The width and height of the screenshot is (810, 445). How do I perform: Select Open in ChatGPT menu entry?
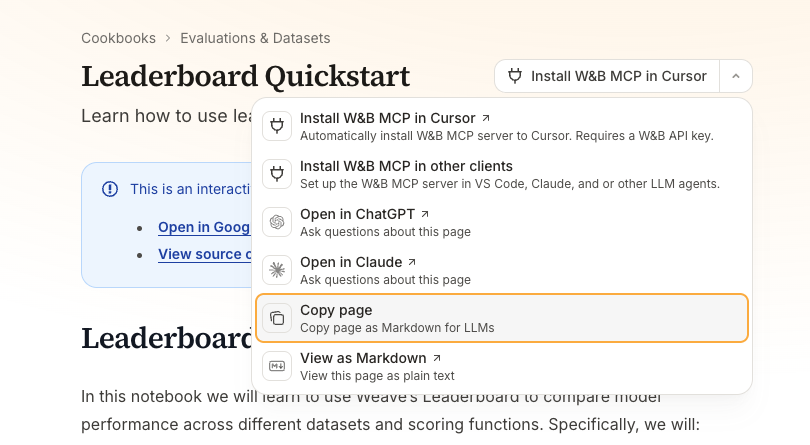(502, 222)
